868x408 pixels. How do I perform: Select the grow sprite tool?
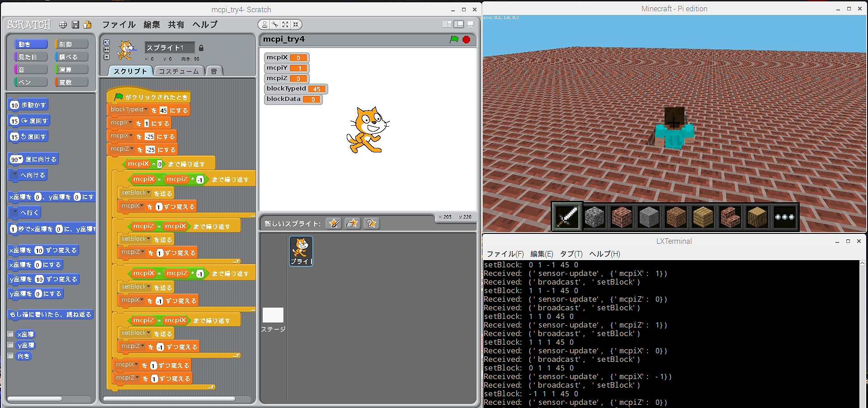[x=285, y=24]
